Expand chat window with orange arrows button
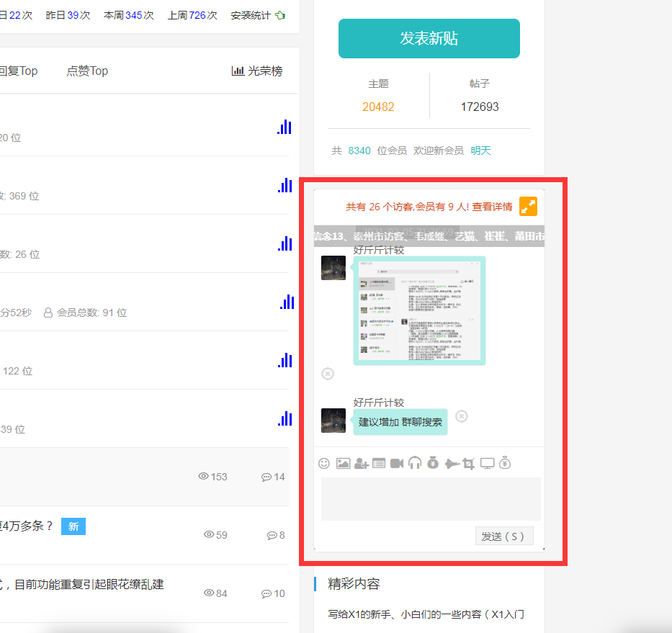This screenshot has height=633, width=672. click(x=528, y=207)
